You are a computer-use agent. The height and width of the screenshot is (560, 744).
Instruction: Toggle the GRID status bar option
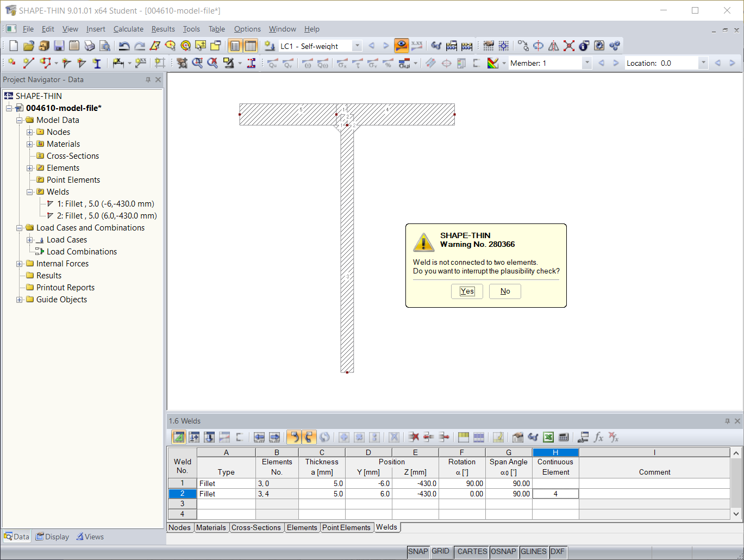[441, 552]
